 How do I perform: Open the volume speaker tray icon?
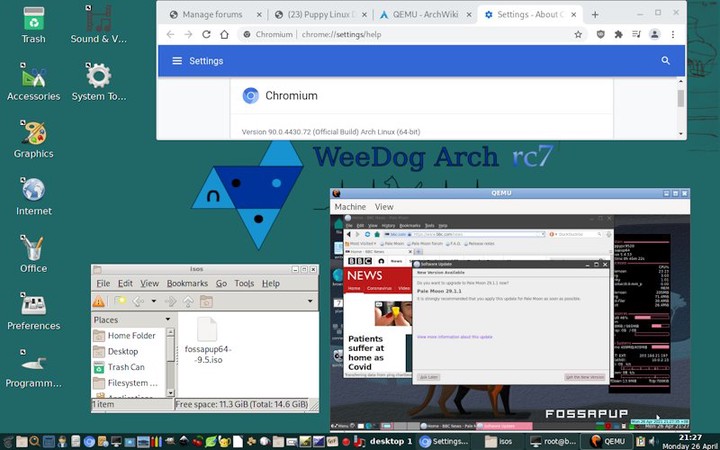652,442
